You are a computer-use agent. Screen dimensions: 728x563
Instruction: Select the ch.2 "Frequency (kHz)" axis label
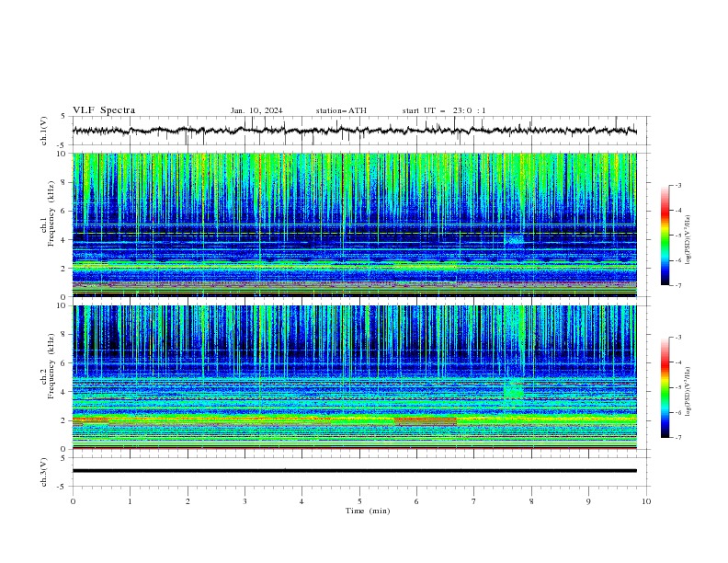[x=51, y=366]
